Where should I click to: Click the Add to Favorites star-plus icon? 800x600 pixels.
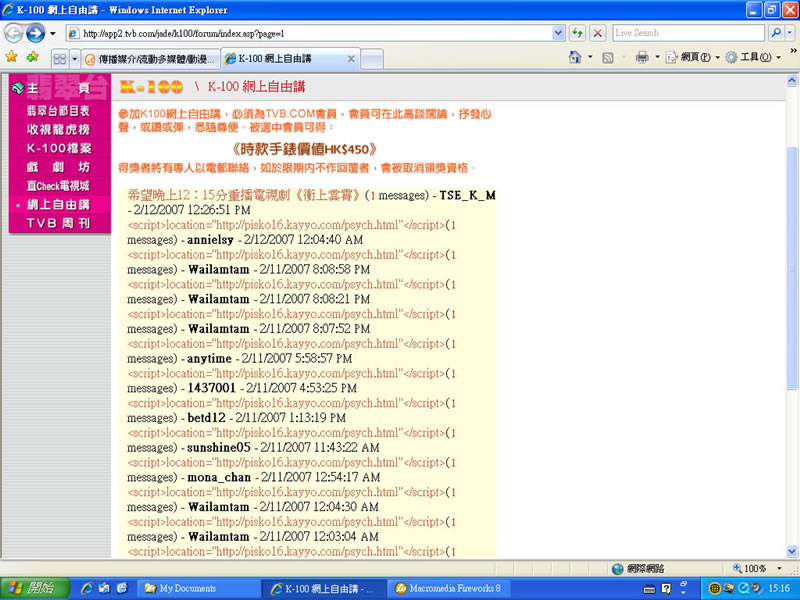[33, 57]
